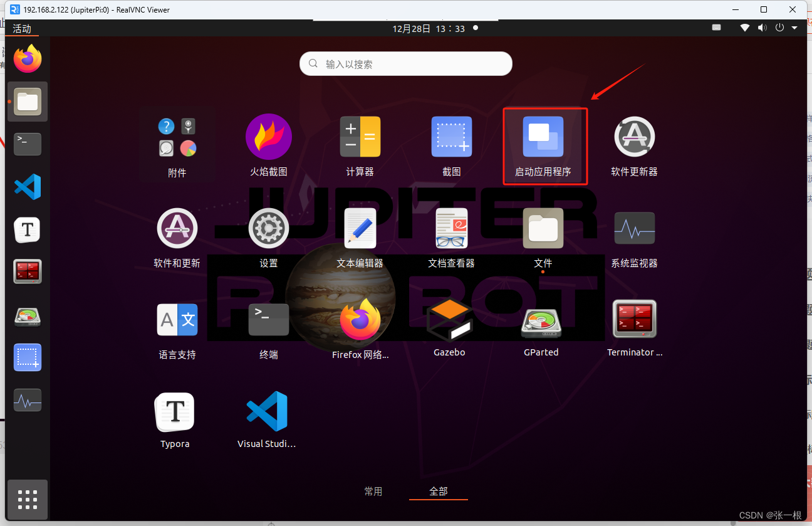This screenshot has height=526, width=812.
Task: Click the 活动 activities button
Action: (x=22, y=29)
